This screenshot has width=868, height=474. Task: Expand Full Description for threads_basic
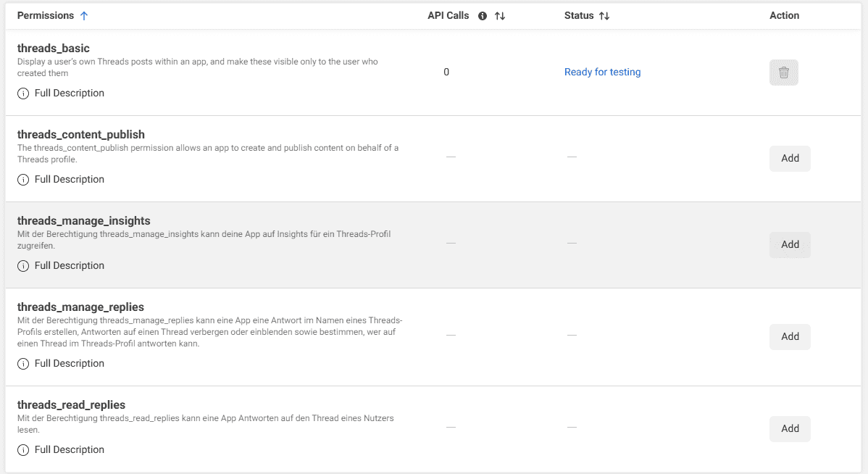coord(70,93)
